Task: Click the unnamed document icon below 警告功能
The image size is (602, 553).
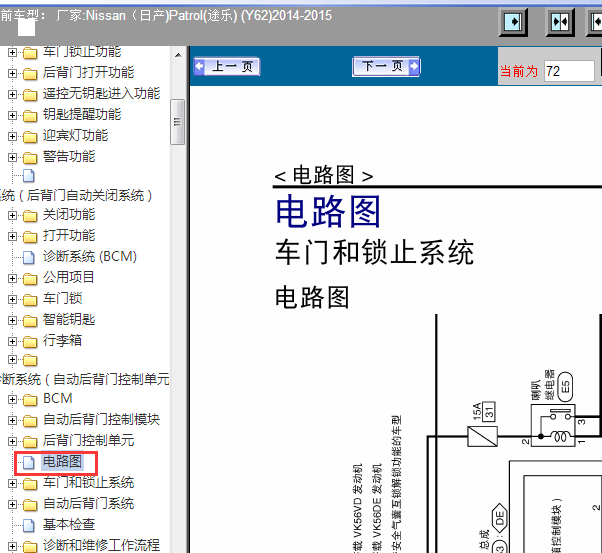Action: (29, 176)
